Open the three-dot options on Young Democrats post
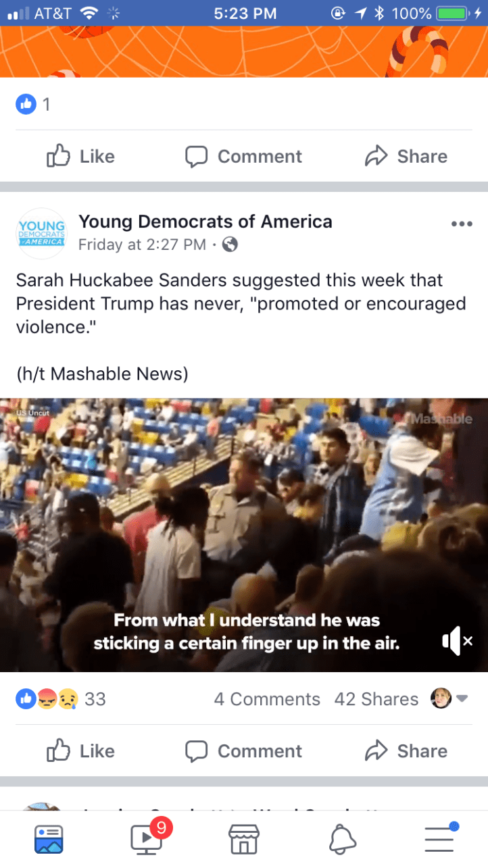This screenshot has width=488, height=868. 462,224
